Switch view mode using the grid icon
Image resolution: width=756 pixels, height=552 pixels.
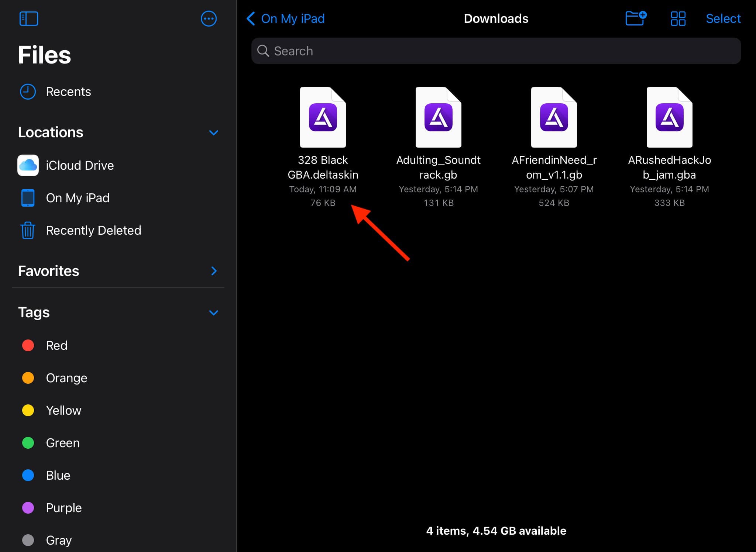tap(678, 18)
